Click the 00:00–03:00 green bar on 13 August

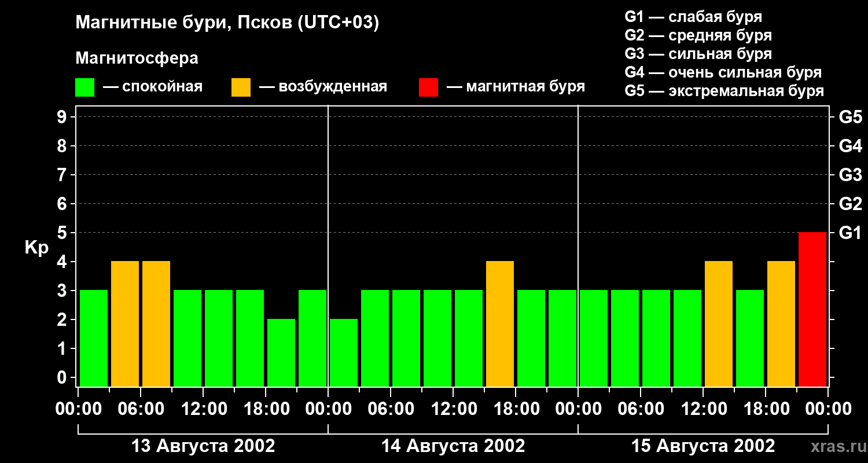94,338
